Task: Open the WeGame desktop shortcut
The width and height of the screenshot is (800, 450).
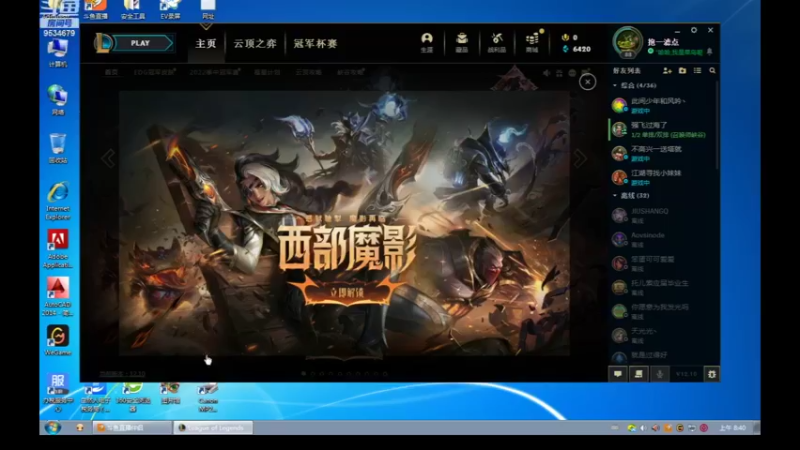Action: (58, 341)
